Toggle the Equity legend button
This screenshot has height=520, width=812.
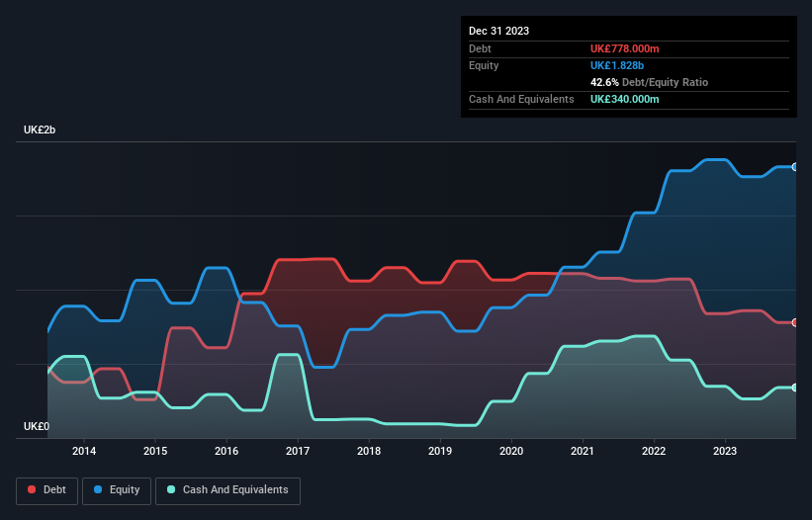117,490
